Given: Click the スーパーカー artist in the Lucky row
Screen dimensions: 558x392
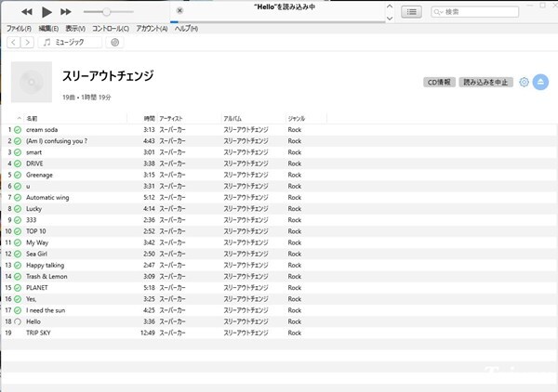Looking at the screenshot, I should pos(172,209).
